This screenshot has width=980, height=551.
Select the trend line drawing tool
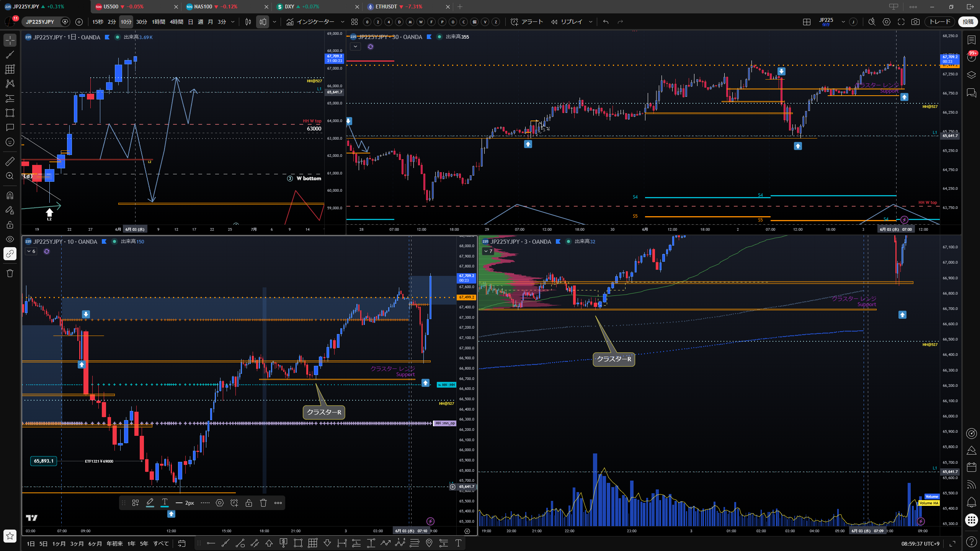click(x=10, y=55)
